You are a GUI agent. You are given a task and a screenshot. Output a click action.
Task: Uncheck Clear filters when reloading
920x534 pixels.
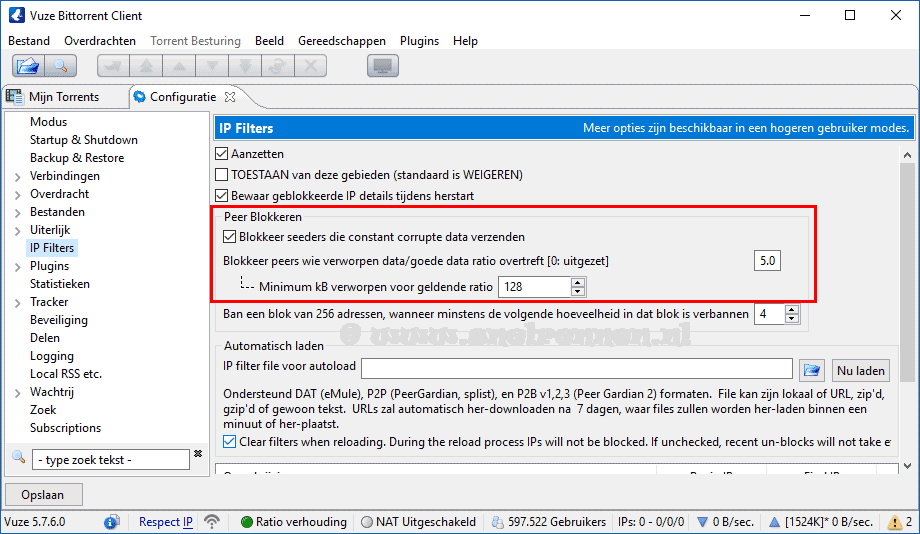pos(229,442)
